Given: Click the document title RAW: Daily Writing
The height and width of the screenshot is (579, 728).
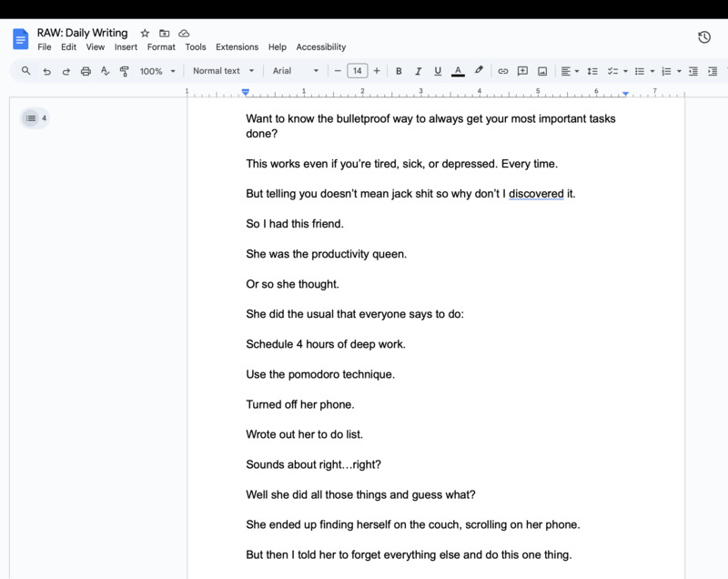Looking at the screenshot, I should coord(82,33).
